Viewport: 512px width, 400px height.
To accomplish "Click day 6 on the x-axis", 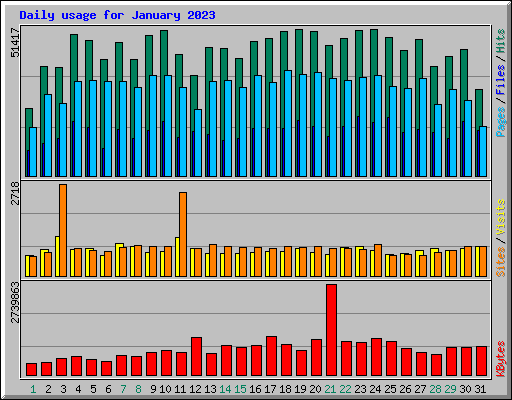I will 108,389.
